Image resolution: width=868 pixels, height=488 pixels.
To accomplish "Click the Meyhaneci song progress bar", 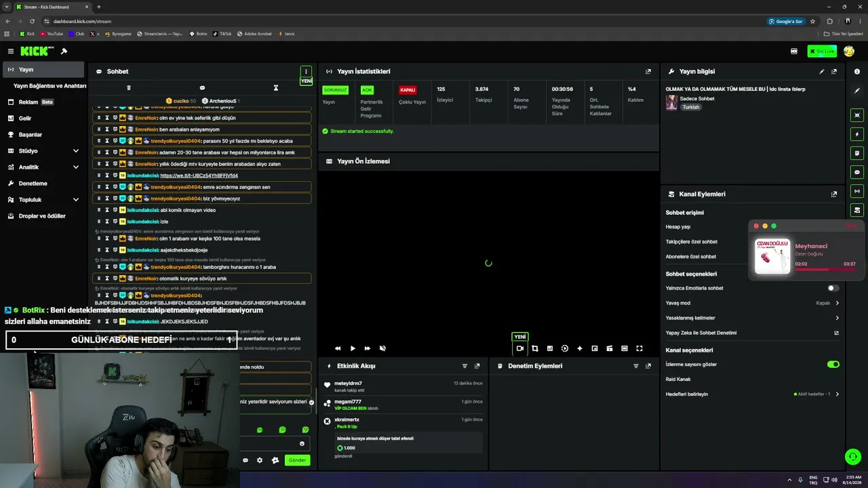I will [825, 269].
